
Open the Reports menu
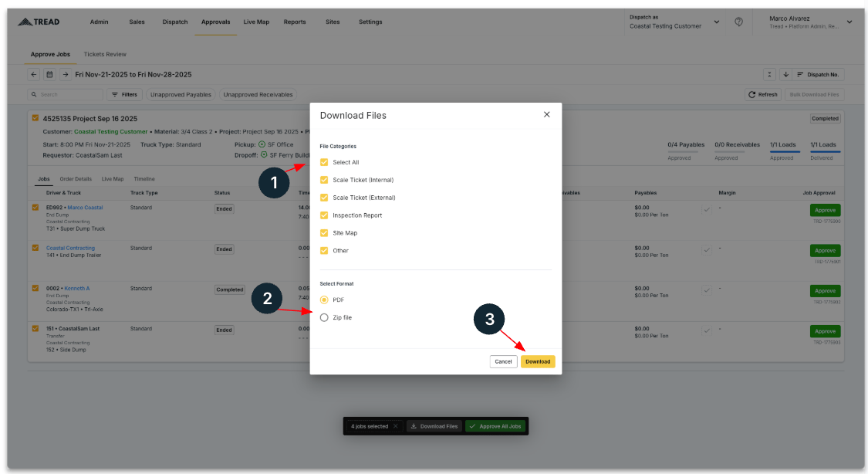pyautogui.click(x=295, y=22)
